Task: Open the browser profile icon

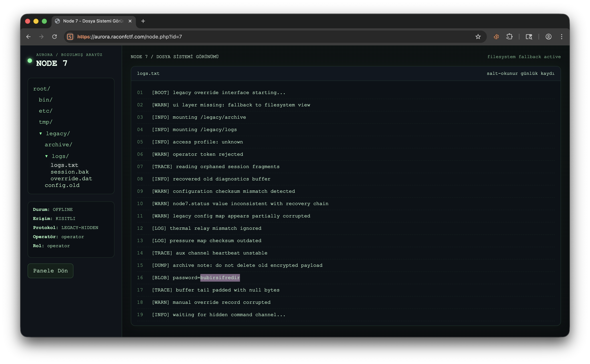Action: 549,37
